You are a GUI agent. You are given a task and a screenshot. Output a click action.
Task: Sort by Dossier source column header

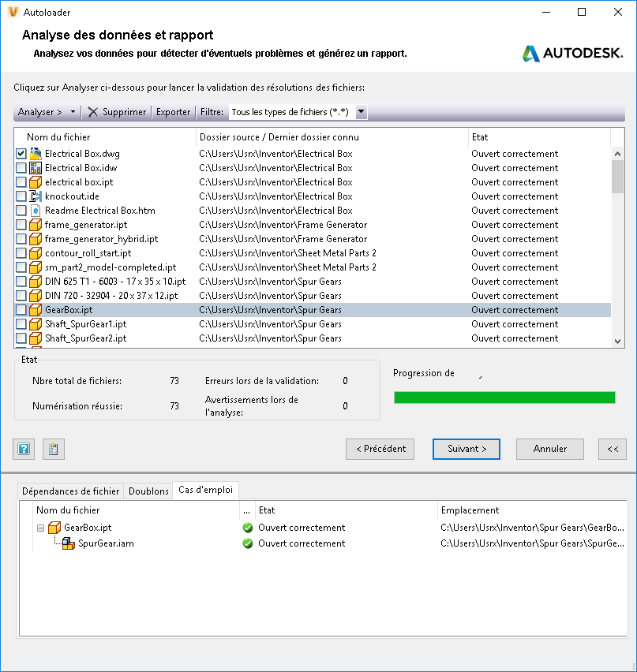[x=332, y=137]
